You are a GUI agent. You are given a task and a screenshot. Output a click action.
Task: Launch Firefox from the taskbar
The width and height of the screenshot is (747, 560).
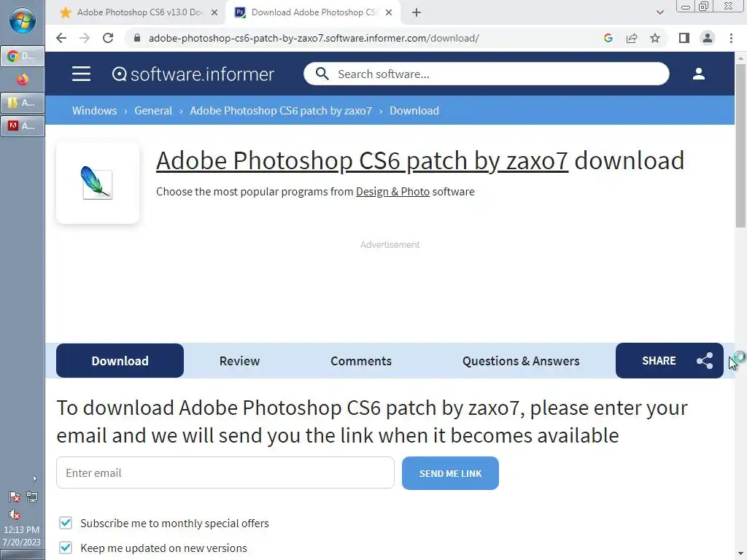click(23, 79)
